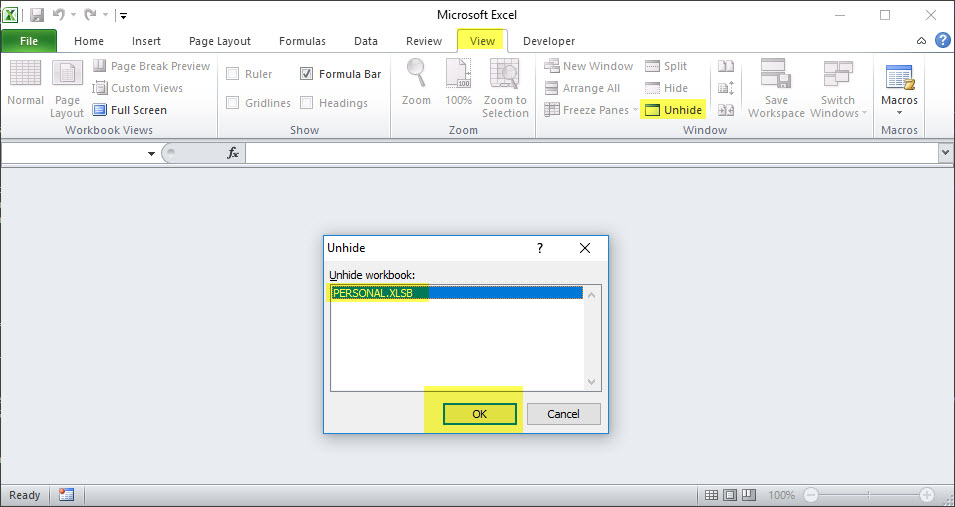The height and width of the screenshot is (507, 955).
Task: Open the Page Layout tab
Action: pyautogui.click(x=220, y=41)
